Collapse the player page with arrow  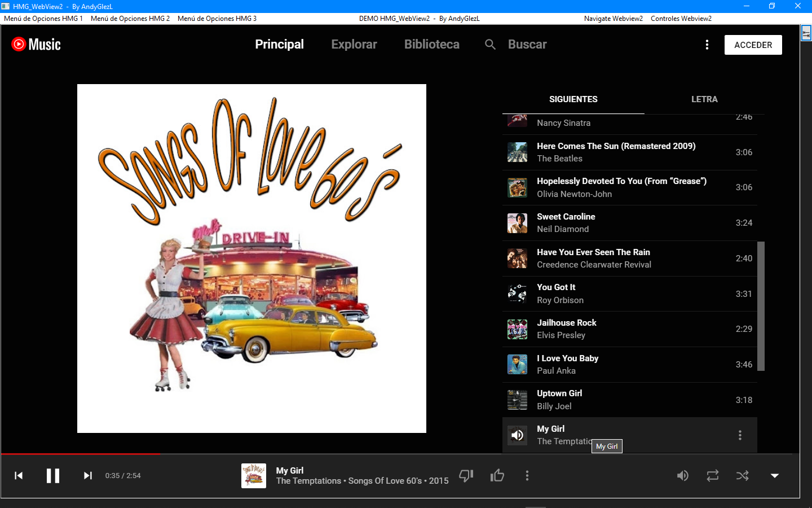[x=775, y=476]
